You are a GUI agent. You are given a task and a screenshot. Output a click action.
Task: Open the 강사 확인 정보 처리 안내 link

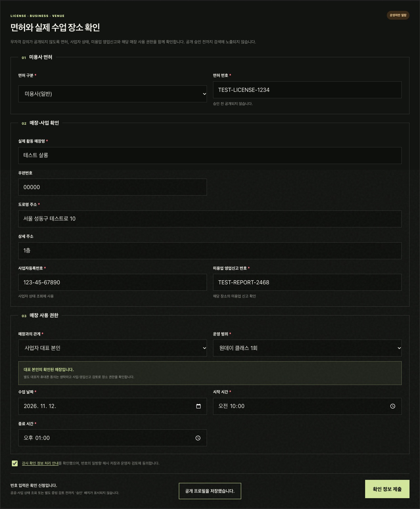tap(40, 463)
